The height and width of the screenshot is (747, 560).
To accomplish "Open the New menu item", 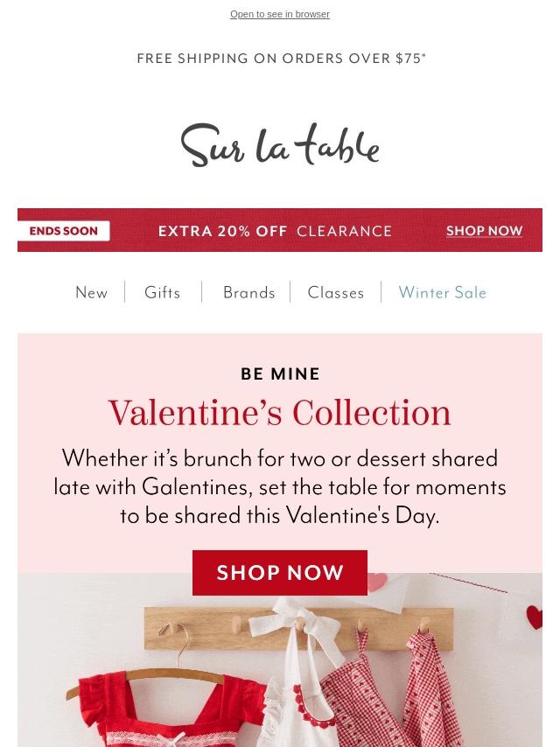I will pos(92,293).
